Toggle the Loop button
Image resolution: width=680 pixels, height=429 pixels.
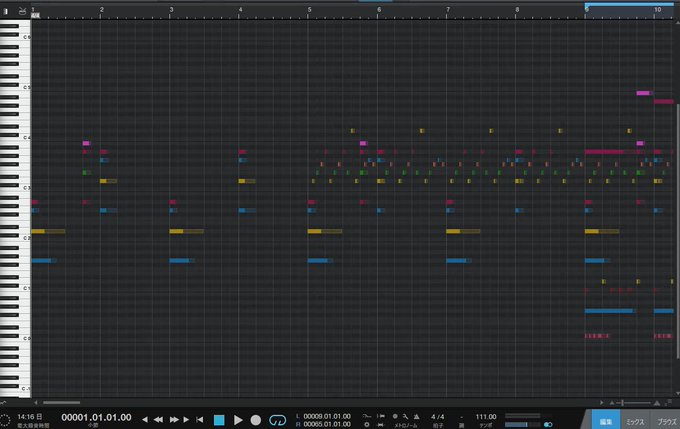[278, 420]
